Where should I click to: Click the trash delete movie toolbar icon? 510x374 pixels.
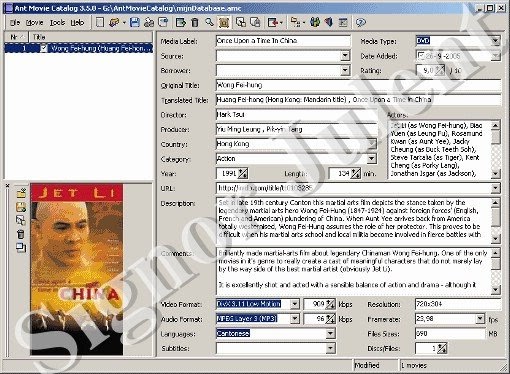pos(195,22)
